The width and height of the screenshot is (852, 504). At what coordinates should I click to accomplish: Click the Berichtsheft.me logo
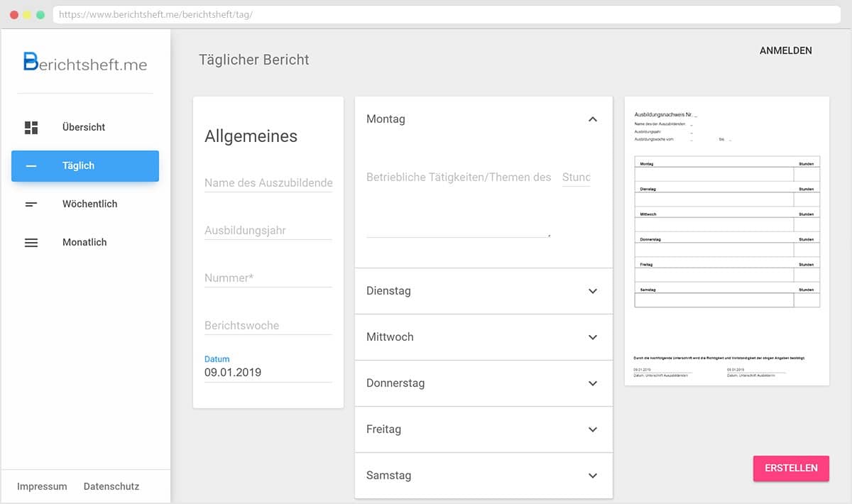pyautogui.click(x=85, y=62)
